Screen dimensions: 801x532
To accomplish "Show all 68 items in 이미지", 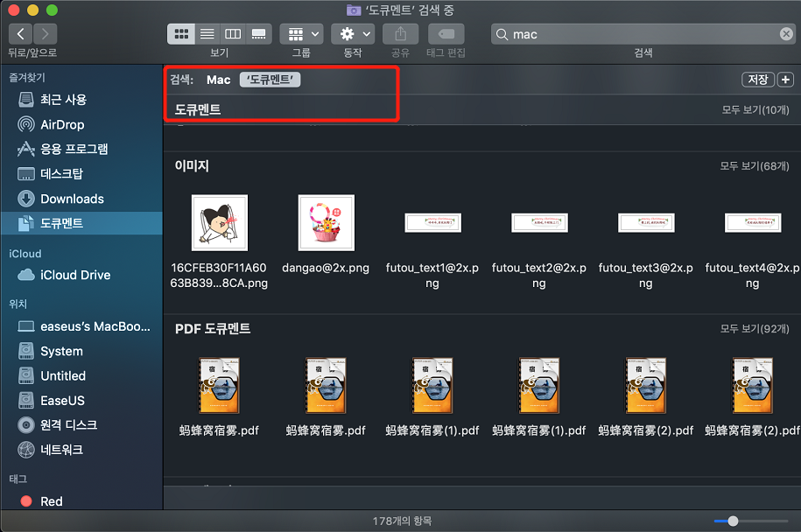I will click(x=754, y=166).
